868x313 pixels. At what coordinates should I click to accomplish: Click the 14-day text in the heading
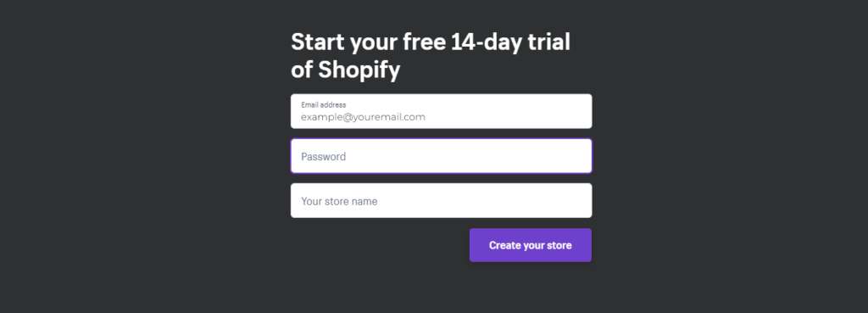pos(483,42)
